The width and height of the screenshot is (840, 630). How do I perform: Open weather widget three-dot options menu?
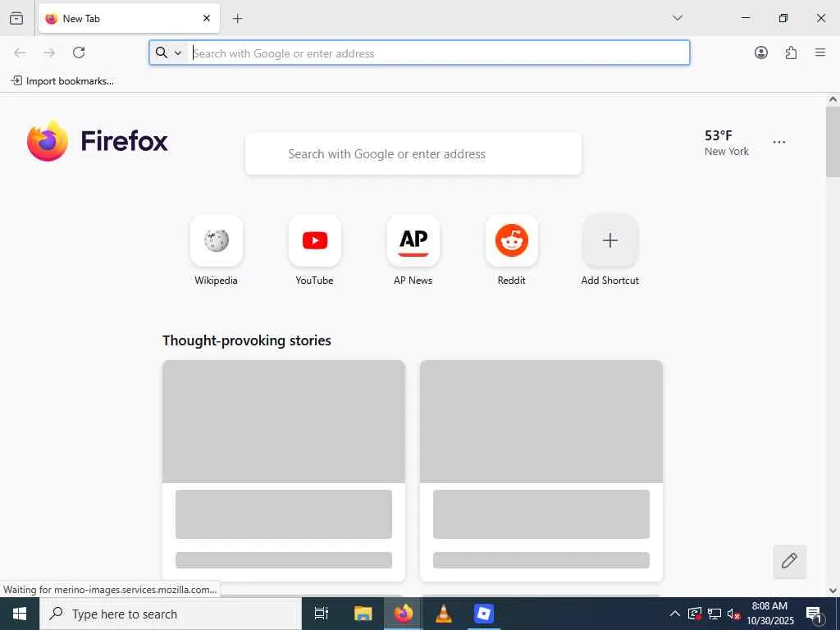coord(779,142)
